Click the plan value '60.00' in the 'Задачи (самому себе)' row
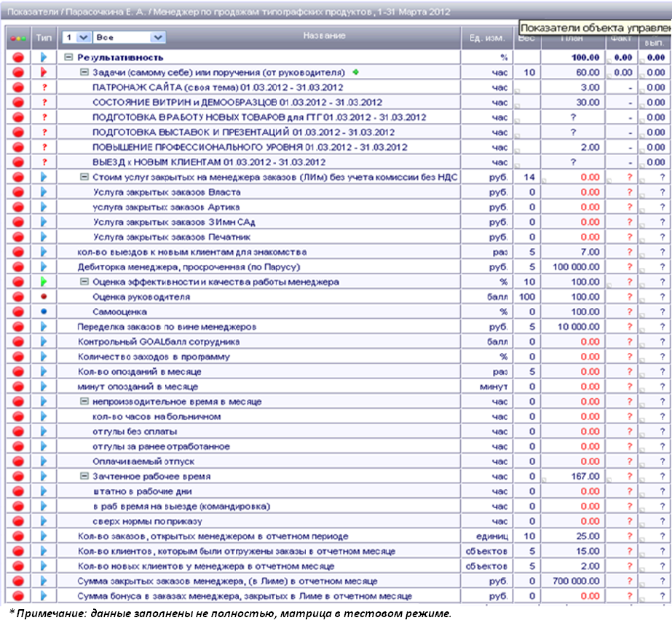This screenshot has width=672, height=623. coord(588,72)
